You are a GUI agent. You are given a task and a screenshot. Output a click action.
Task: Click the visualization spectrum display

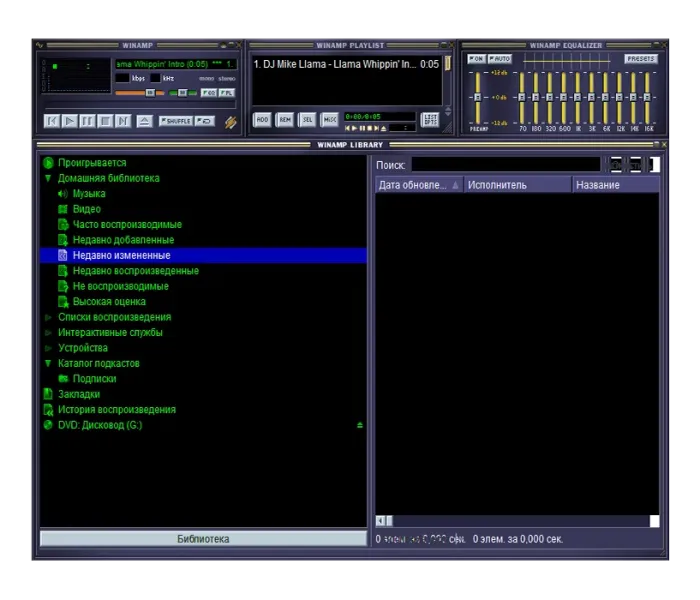point(76,76)
